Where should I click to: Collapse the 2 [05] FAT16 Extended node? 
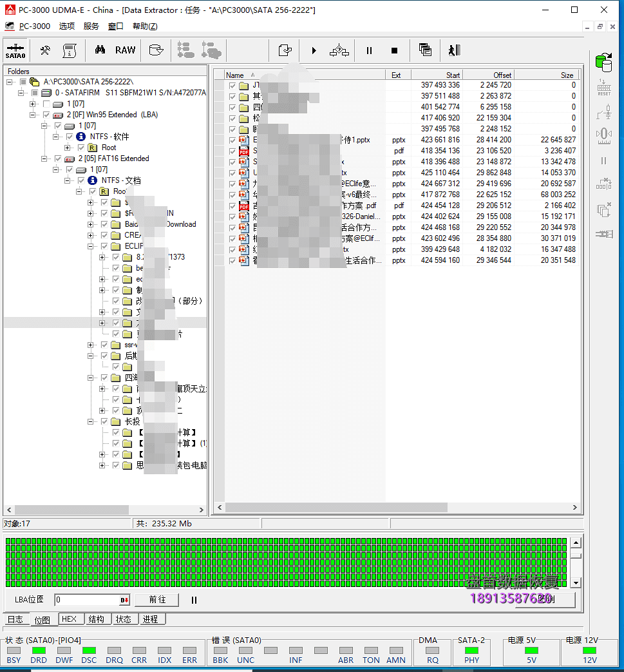pos(44,158)
